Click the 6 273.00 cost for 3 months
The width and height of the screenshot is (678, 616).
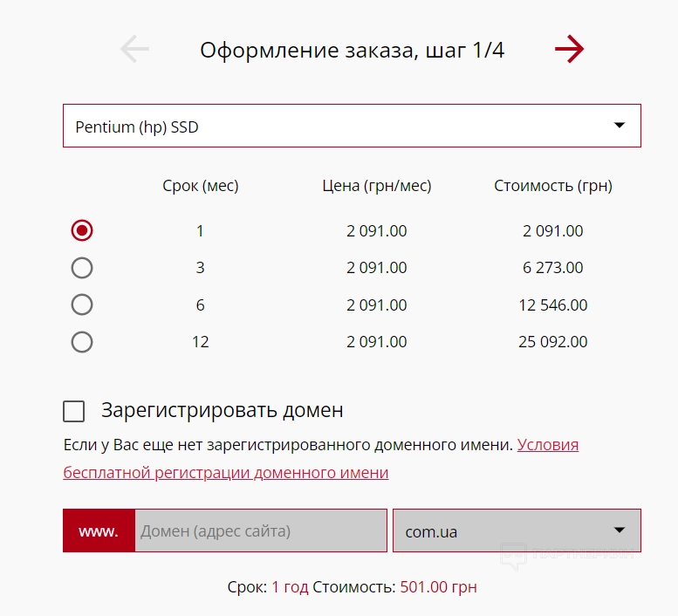[552, 268]
